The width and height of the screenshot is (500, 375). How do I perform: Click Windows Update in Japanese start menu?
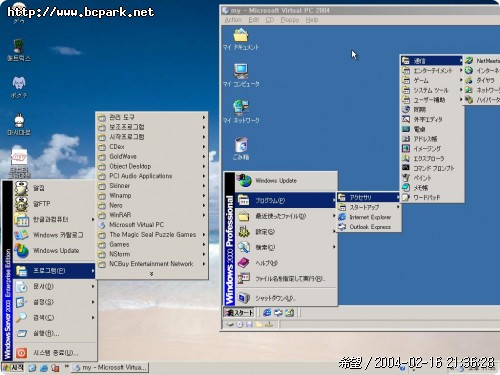coord(286,181)
